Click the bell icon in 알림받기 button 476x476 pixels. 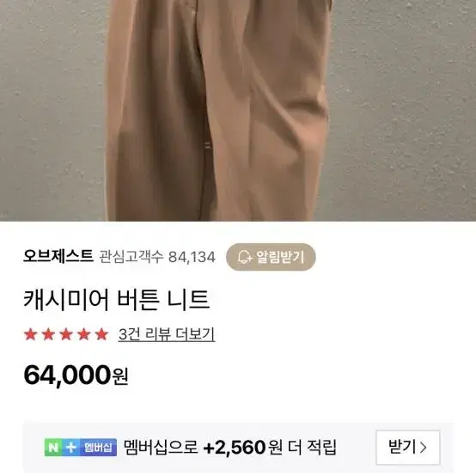[244, 257]
